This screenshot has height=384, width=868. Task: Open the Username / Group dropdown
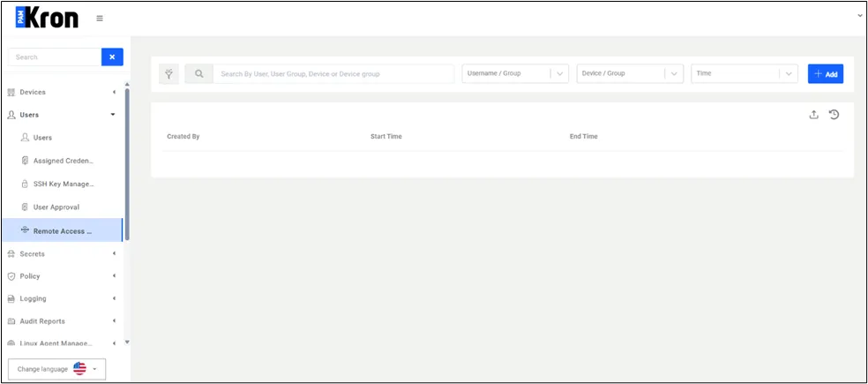click(515, 73)
